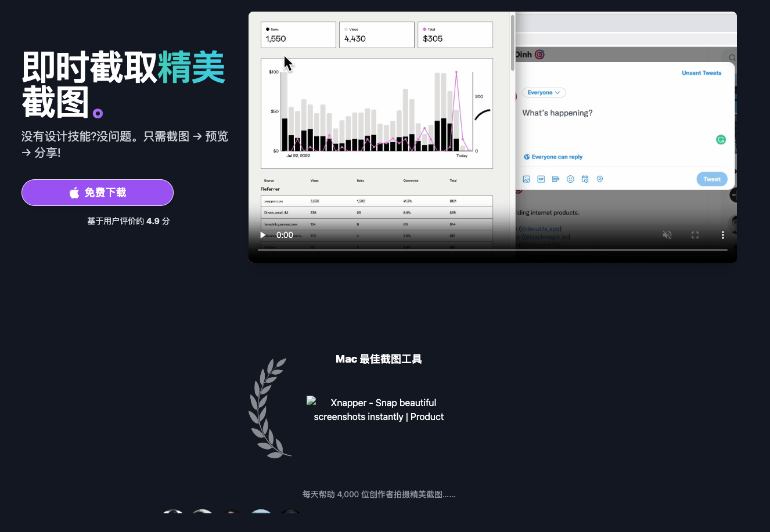The width and height of the screenshot is (770, 532).
Task: Click the Jul 22, 2022 chart label
Action: click(298, 156)
